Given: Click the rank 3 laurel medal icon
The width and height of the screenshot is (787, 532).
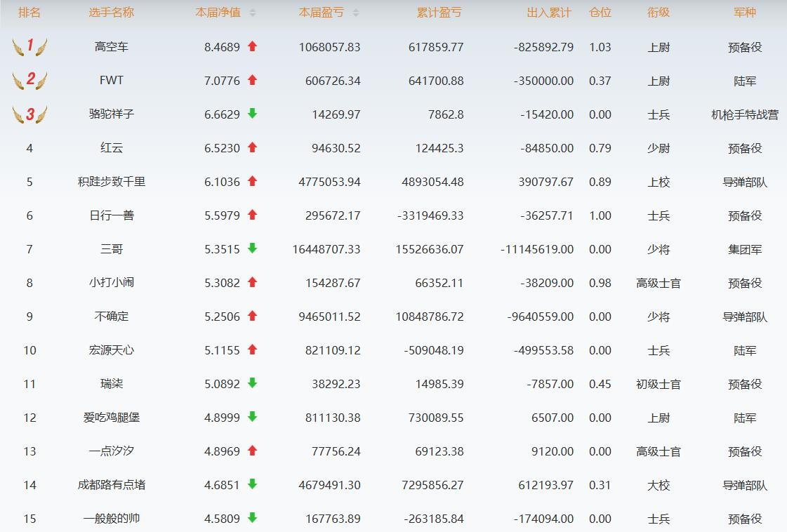Looking at the screenshot, I should [x=29, y=114].
